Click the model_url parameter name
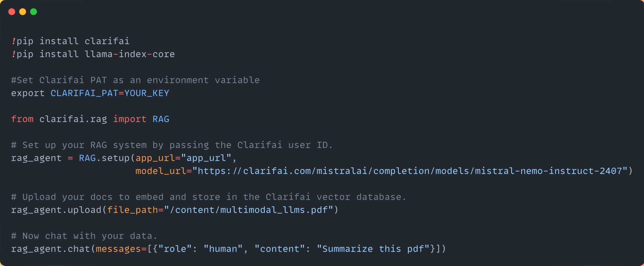 (x=161, y=171)
